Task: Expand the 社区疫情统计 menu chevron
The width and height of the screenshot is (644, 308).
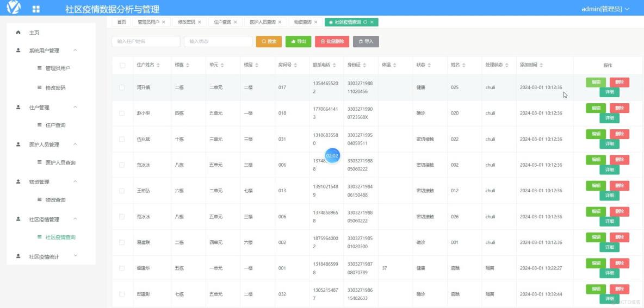Action: (75, 255)
